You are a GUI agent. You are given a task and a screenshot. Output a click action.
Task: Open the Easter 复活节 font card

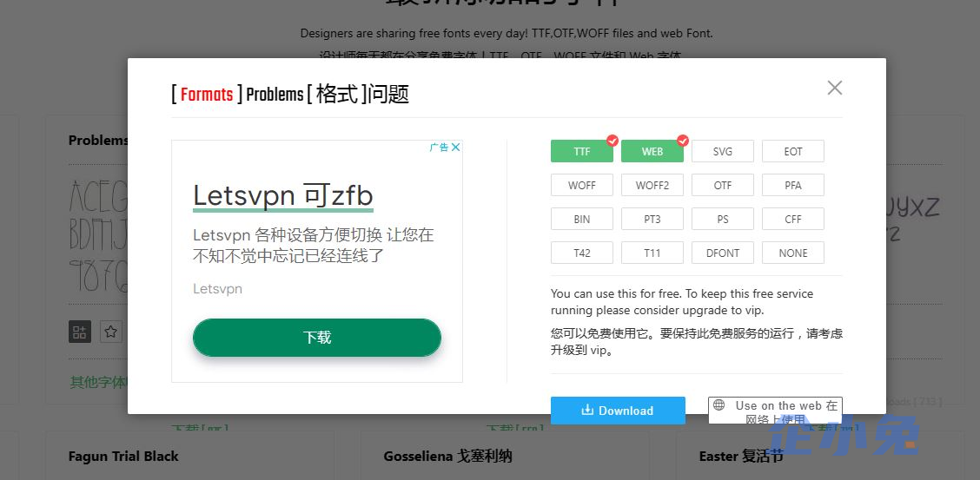740,457
